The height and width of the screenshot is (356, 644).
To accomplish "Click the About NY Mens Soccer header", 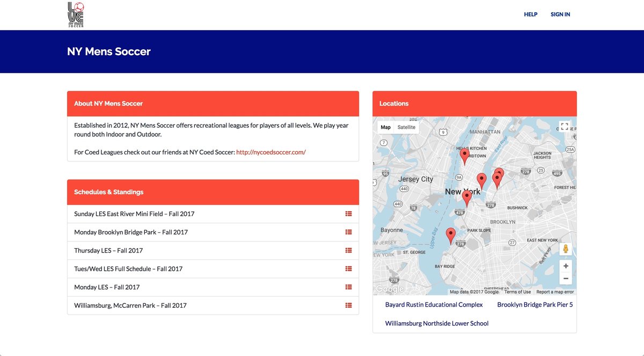I will (x=213, y=103).
